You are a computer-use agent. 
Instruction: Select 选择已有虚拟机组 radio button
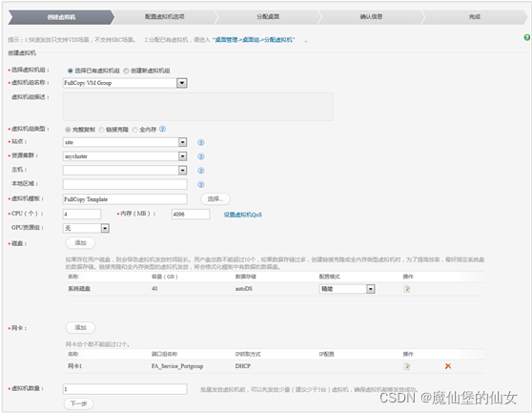tap(71, 71)
